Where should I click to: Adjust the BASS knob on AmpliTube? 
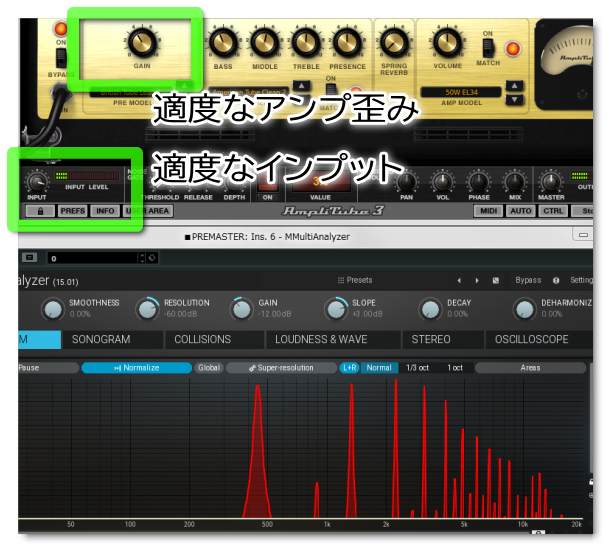[x=223, y=42]
